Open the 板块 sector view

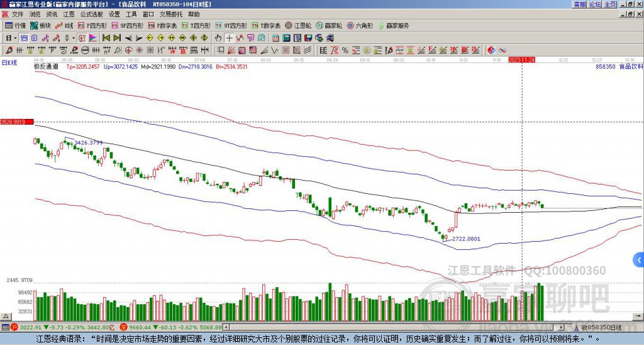click(40, 25)
